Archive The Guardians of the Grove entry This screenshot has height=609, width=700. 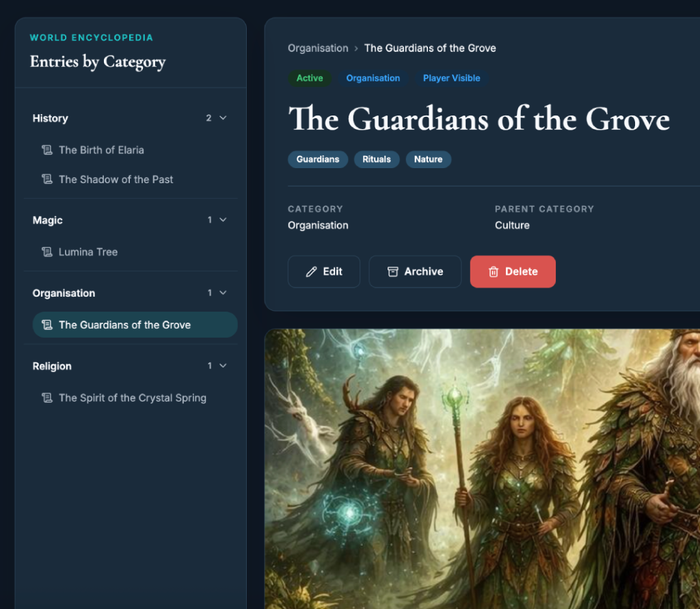[x=415, y=271]
